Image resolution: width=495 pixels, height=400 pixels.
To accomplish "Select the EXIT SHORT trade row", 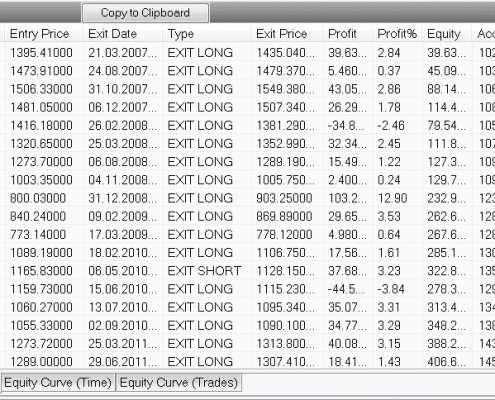I will (x=247, y=271).
